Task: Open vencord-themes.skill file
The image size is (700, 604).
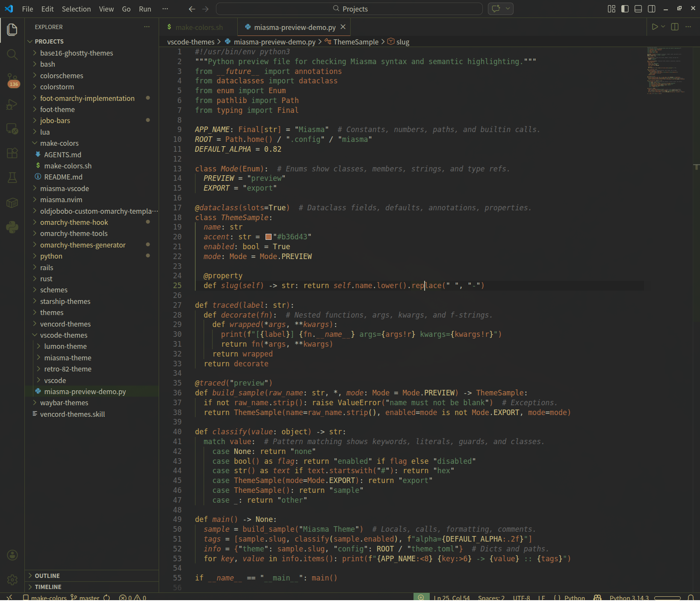Action: click(92, 414)
